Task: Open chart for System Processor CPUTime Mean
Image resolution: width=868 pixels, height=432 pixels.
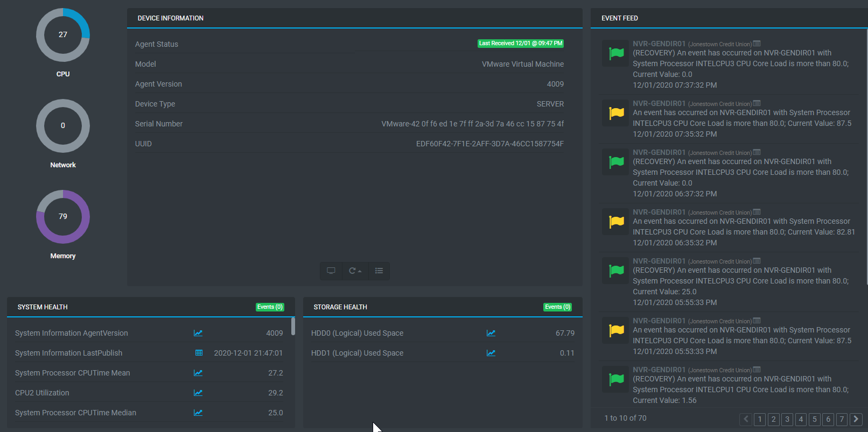Action: click(x=198, y=373)
